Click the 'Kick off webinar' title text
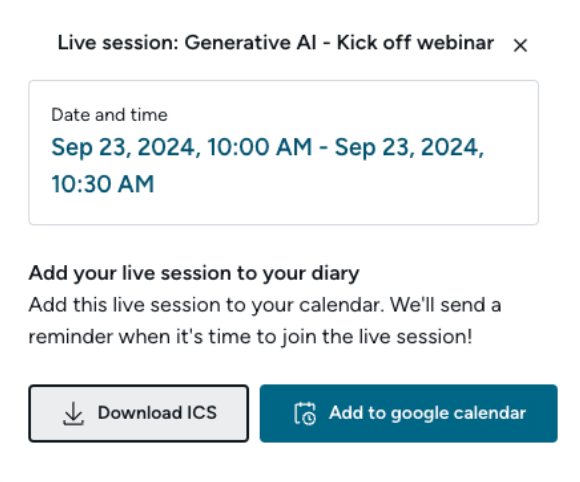 pos(415,43)
